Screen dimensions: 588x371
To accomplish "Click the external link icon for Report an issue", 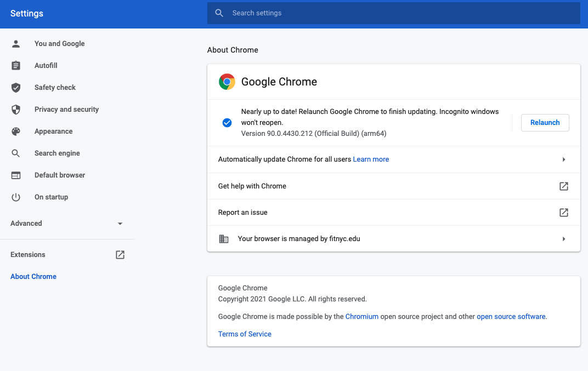I will [x=564, y=213].
